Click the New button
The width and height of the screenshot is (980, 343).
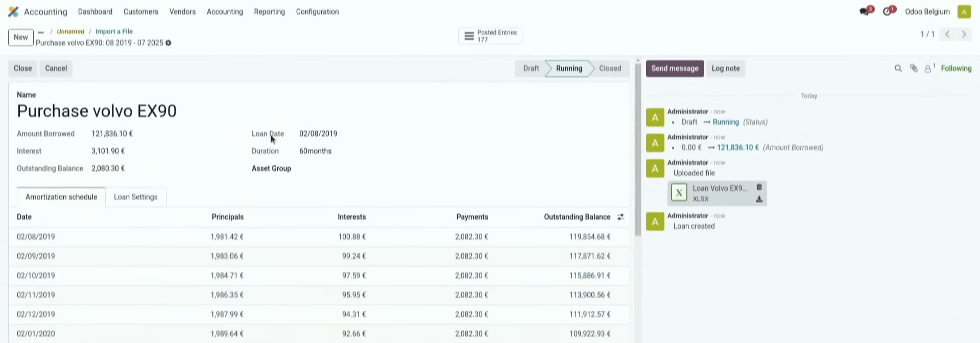pyautogui.click(x=21, y=37)
